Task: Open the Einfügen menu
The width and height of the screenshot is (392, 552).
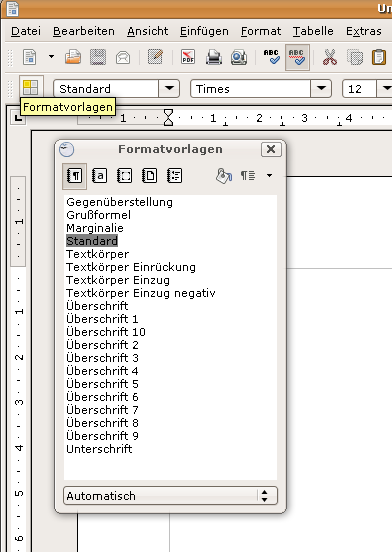Action: point(204,31)
